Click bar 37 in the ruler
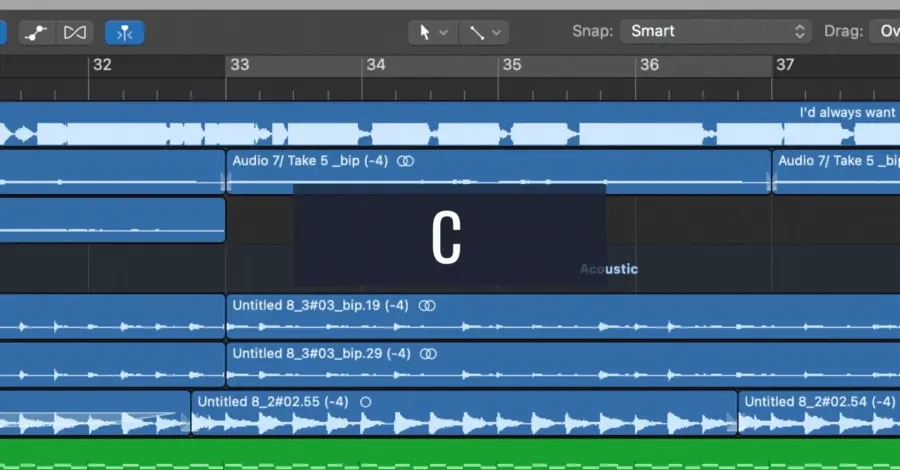Viewport: 900px width, 470px height. click(x=785, y=65)
